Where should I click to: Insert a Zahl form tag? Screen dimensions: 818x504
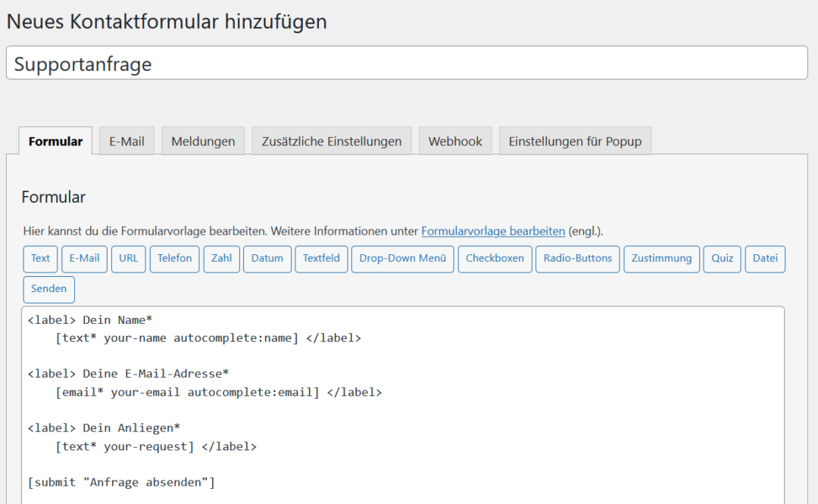pyautogui.click(x=221, y=259)
